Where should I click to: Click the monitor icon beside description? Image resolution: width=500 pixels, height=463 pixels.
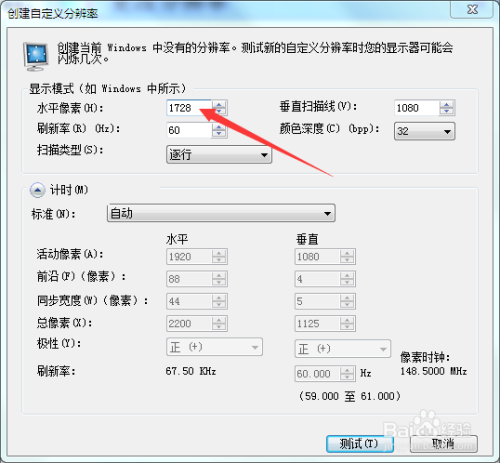36,56
